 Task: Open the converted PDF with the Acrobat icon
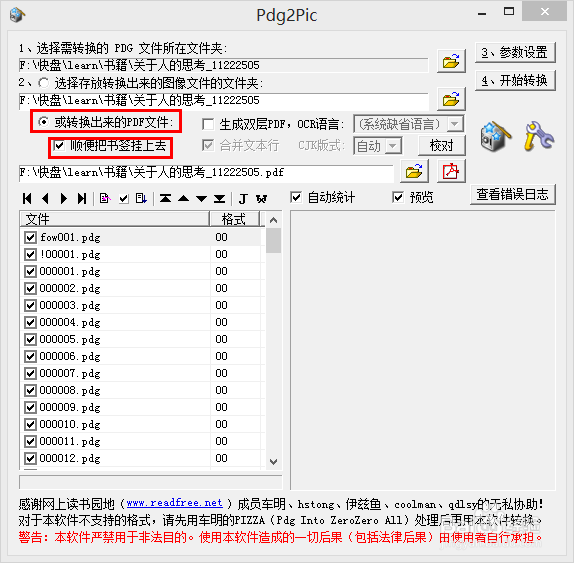[x=451, y=171]
